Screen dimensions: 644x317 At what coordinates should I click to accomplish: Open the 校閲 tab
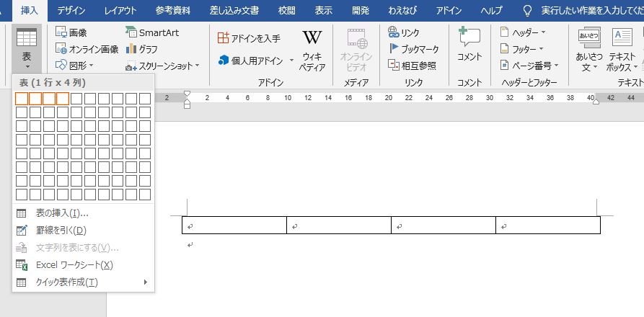tap(287, 11)
